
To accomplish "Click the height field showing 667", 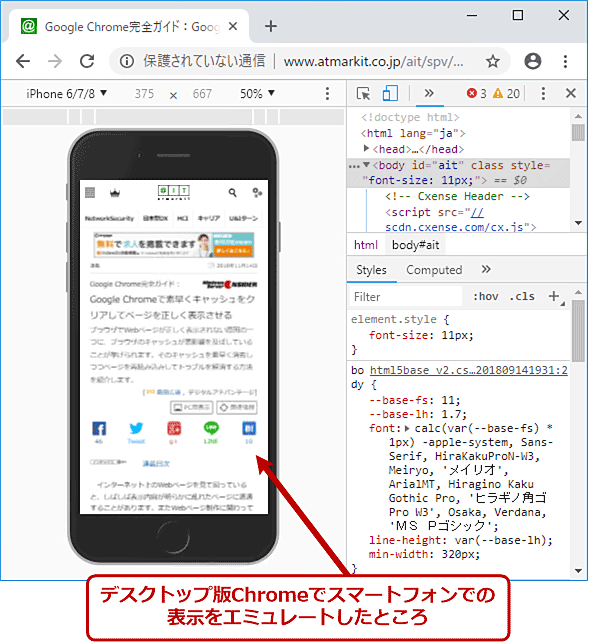I will tap(202, 94).
